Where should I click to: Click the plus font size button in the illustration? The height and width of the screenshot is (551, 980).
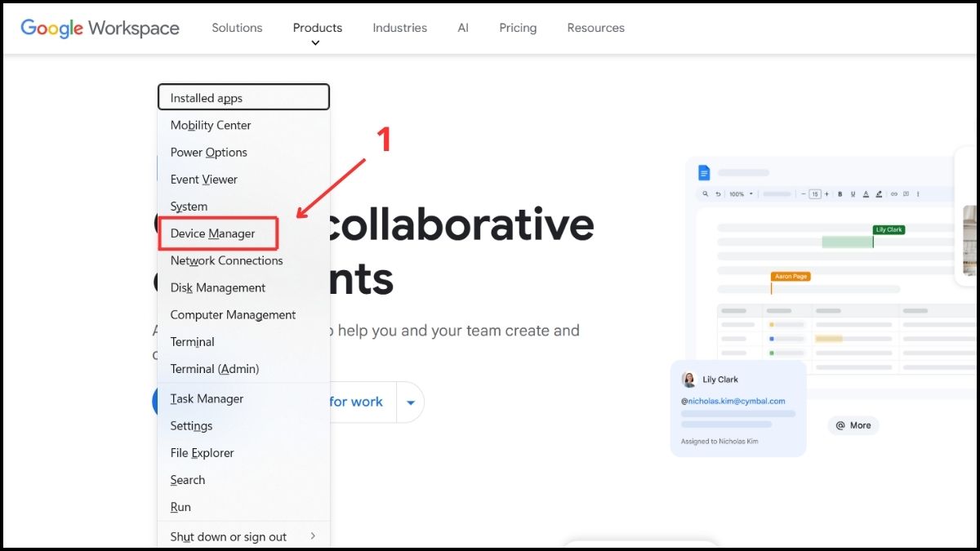(826, 194)
